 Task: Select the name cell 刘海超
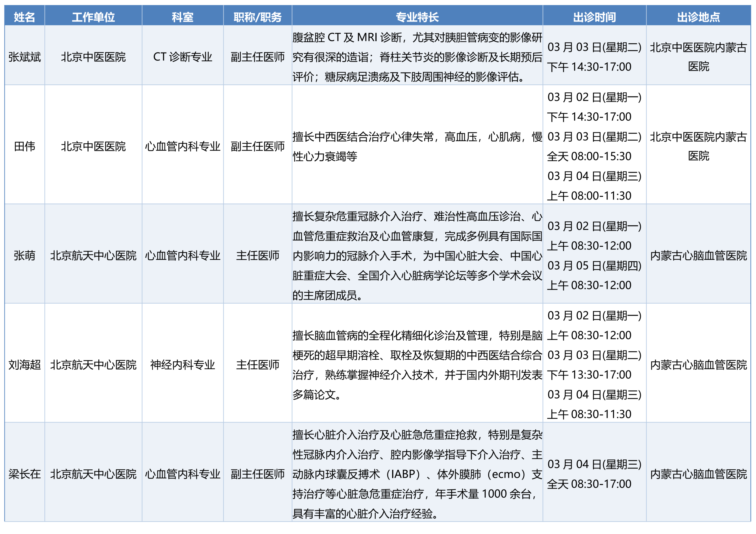point(25,365)
